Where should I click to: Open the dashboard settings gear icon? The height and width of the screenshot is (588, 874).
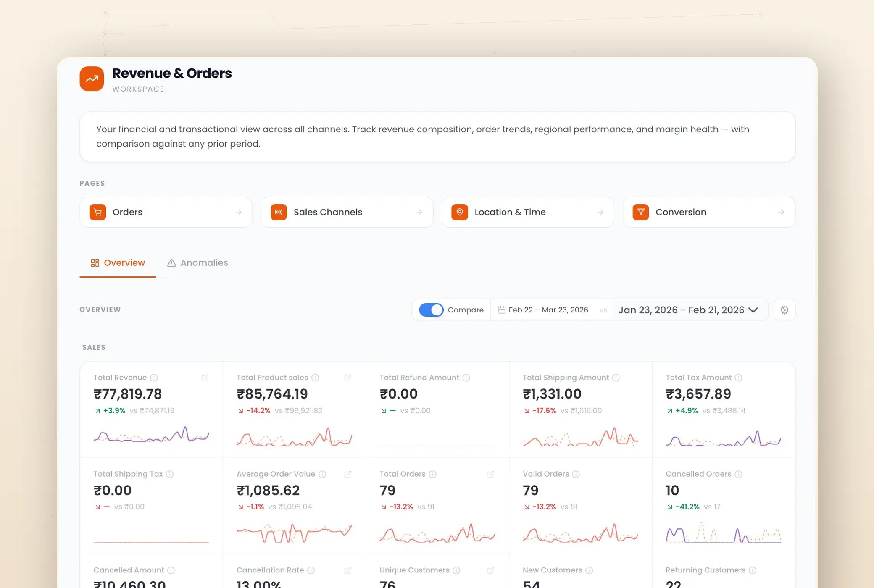pos(784,310)
